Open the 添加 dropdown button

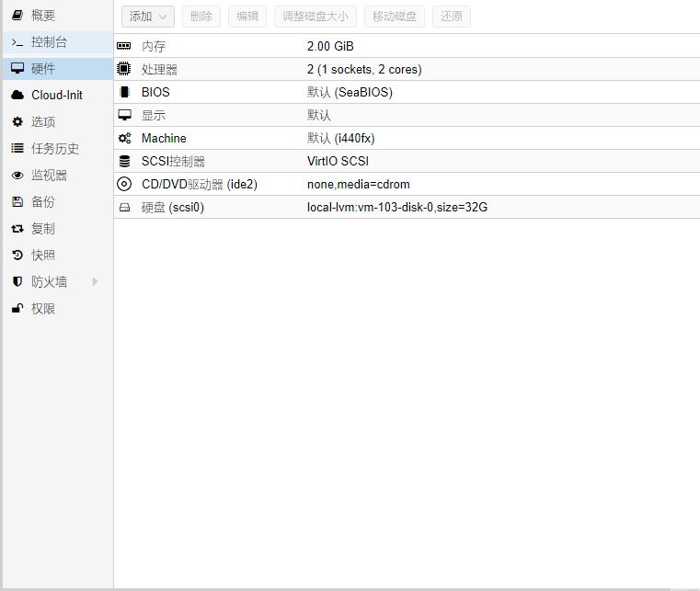click(148, 17)
